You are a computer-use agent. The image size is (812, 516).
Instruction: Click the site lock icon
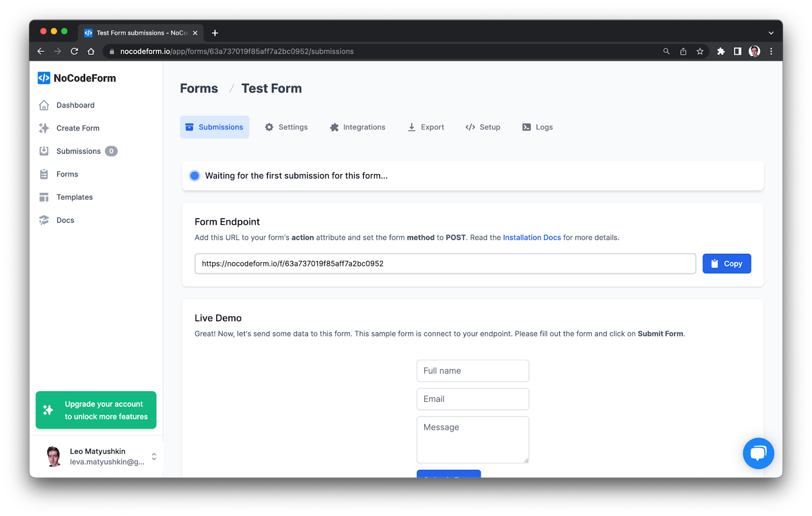(112, 51)
